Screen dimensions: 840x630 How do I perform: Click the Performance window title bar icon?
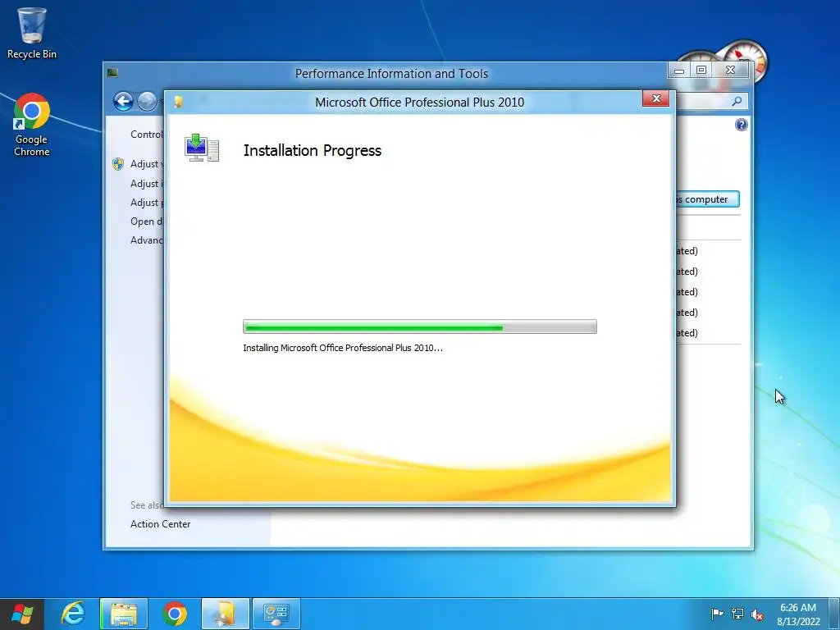[x=112, y=73]
